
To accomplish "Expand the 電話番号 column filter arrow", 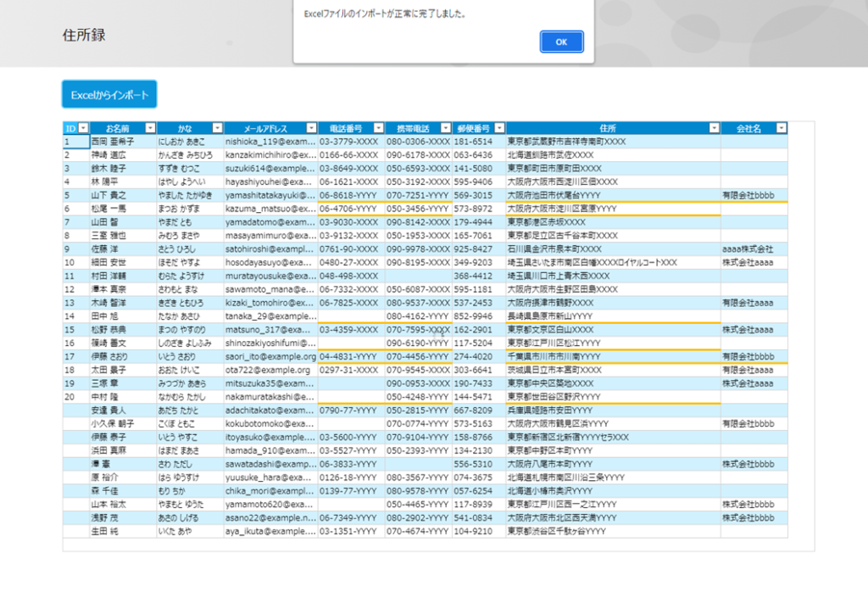I will [x=378, y=128].
